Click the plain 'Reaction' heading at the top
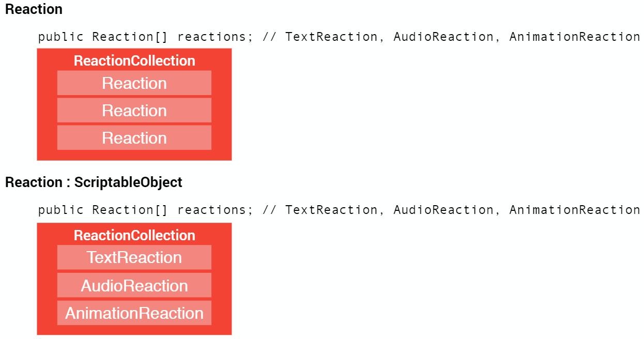Viewport: 644px width, 339px height. click(34, 9)
